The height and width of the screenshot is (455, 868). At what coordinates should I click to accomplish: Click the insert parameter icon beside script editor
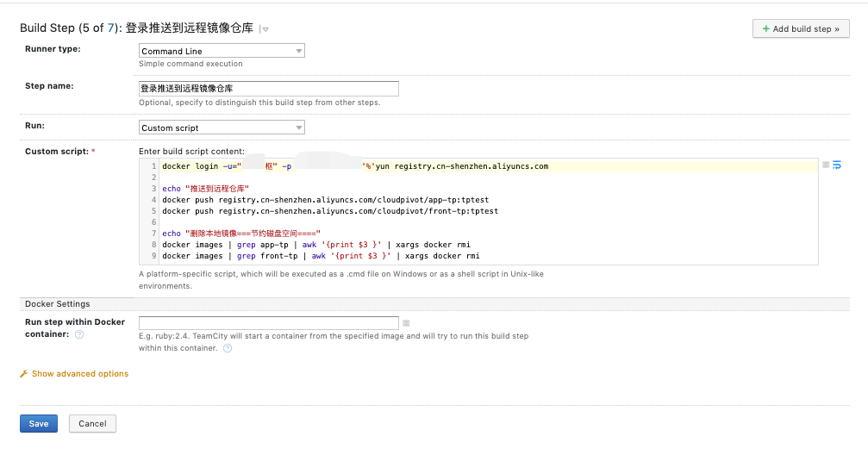[x=826, y=165]
